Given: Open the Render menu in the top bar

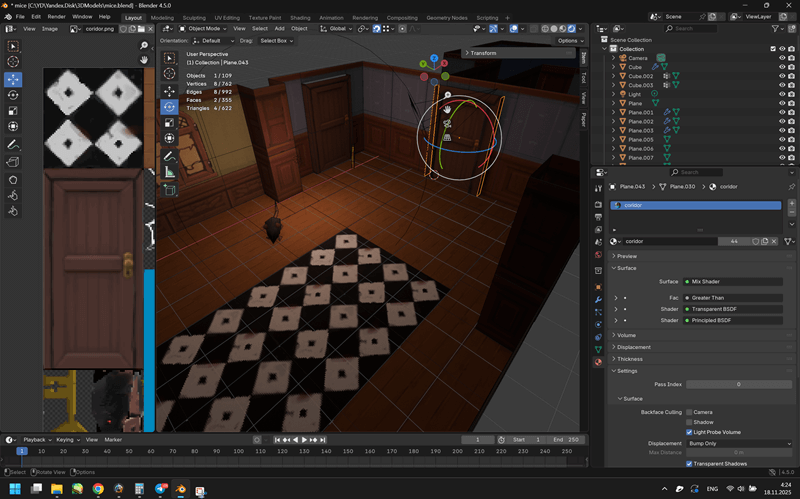Looking at the screenshot, I should pyautogui.click(x=57, y=17).
